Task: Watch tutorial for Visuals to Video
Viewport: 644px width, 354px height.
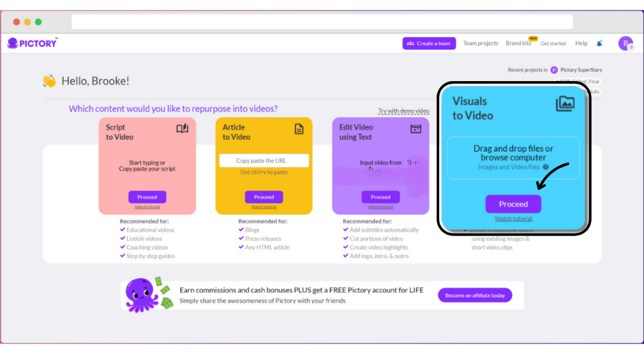Action: click(513, 219)
